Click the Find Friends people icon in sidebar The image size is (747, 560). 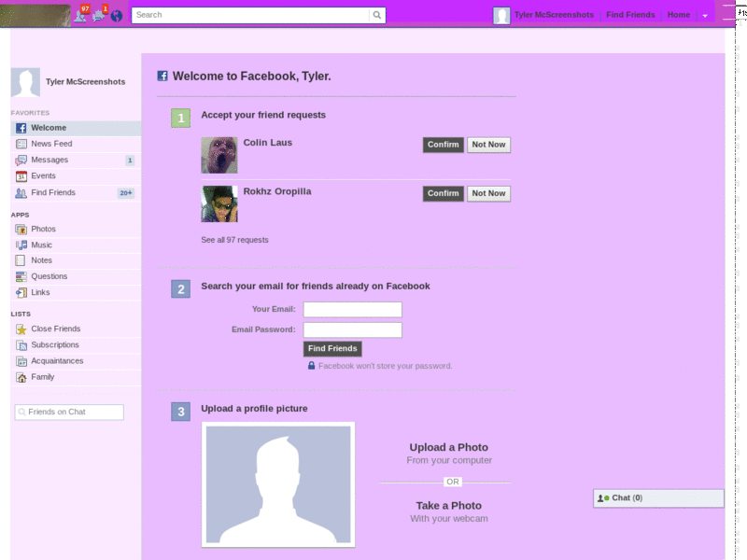point(21,193)
